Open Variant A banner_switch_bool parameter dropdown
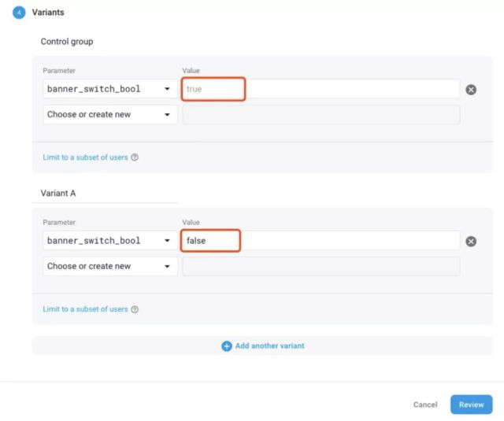 tap(109, 241)
